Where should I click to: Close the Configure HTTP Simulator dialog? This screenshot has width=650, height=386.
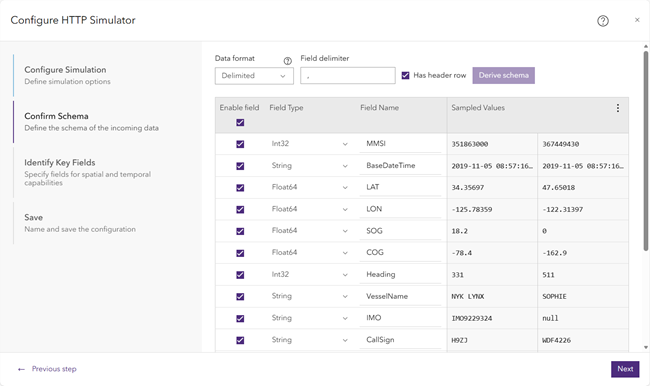point(637,20)
